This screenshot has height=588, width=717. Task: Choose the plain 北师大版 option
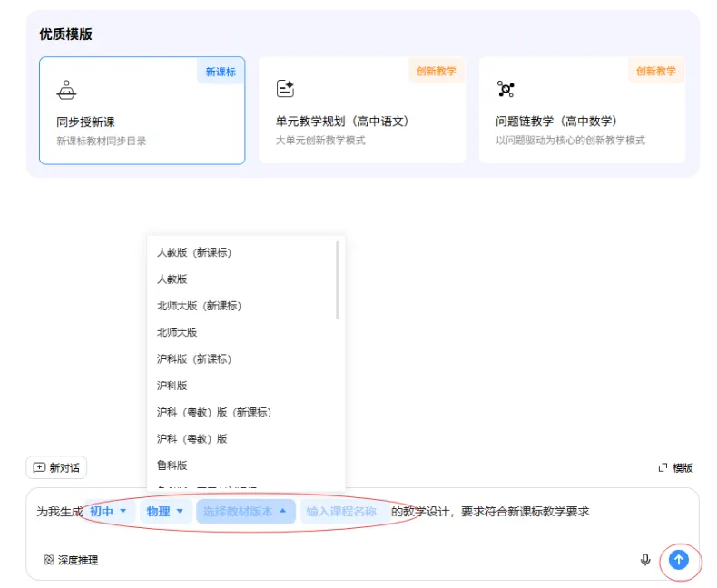click(x=246, y=332)
